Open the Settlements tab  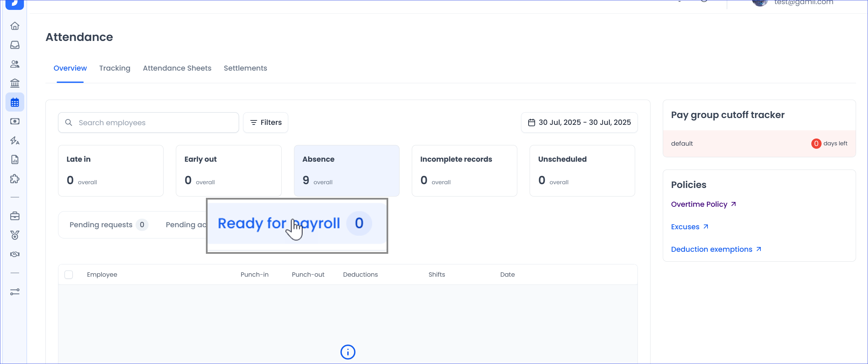click(245, 68)
